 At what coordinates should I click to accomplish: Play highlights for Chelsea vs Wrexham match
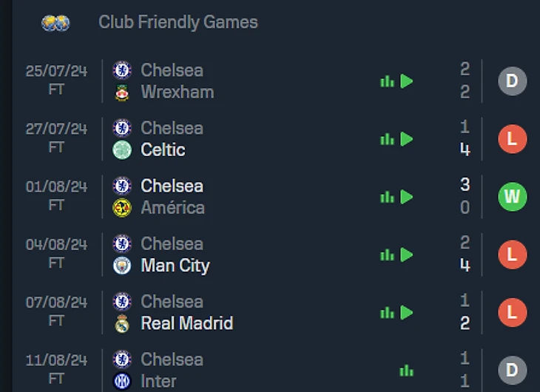tap(406, 81)
